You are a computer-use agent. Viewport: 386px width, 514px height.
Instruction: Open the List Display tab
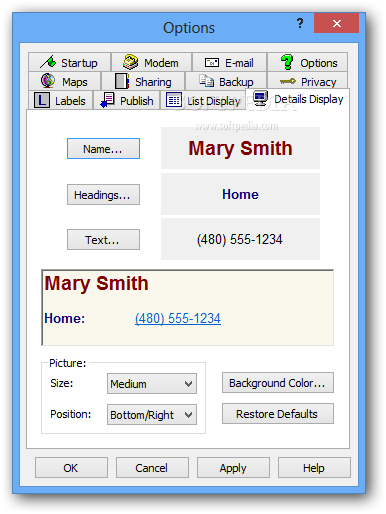pyautogui.click(x=203, y=100)
